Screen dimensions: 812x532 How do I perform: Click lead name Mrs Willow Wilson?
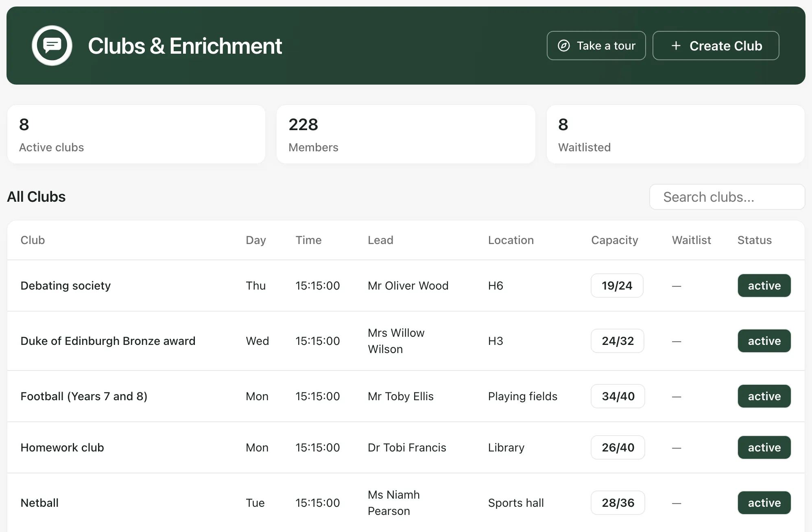coord(396,341)
